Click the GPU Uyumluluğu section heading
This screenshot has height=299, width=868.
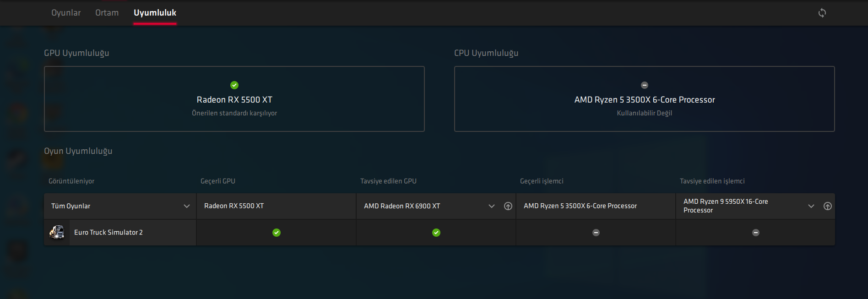point(76,53)
